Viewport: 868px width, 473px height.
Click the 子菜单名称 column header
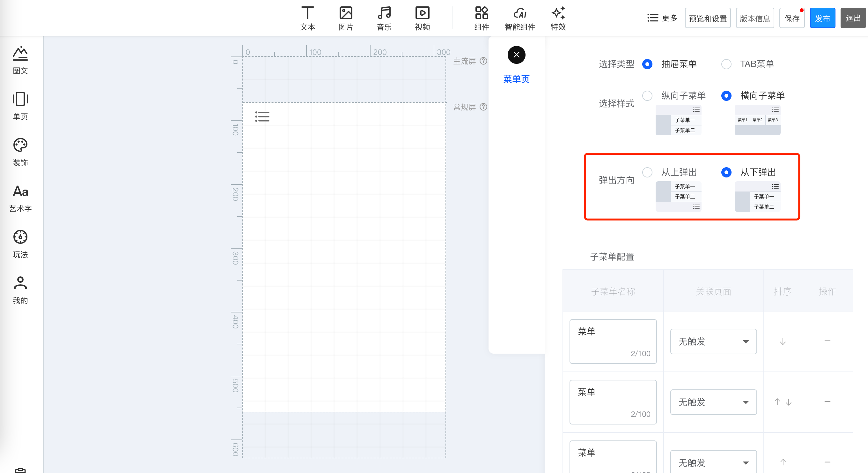[613, 291]
